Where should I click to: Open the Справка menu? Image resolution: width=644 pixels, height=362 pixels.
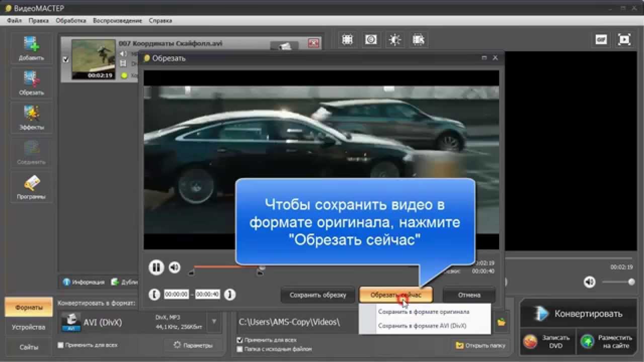coord(160,21)
